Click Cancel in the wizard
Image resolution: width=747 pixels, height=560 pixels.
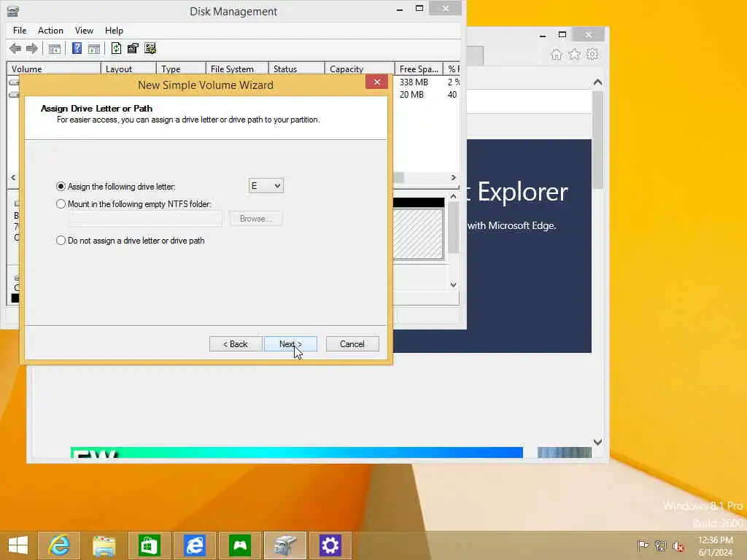pos(352,344)
